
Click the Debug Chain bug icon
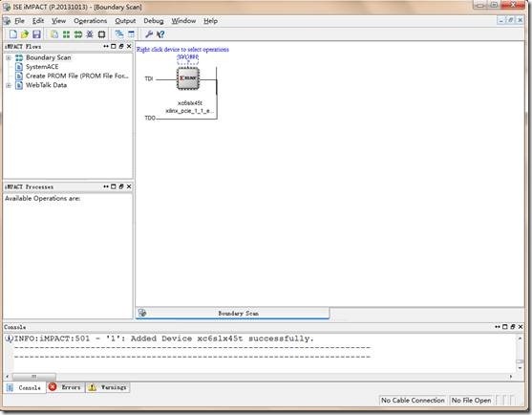(x=90, y=34)
